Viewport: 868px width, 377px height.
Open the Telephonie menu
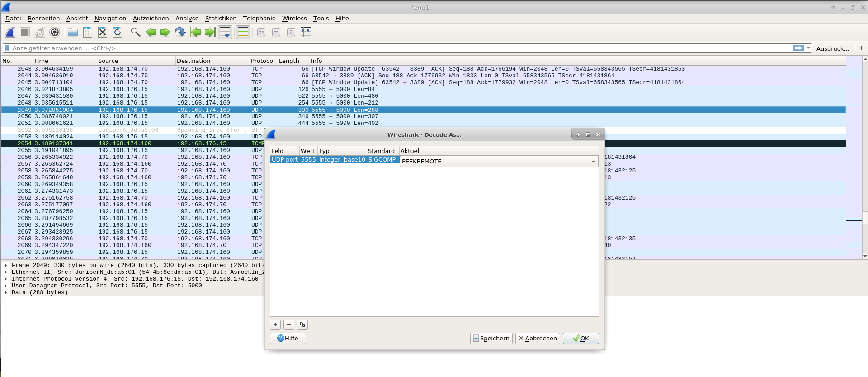coord(259,19)
